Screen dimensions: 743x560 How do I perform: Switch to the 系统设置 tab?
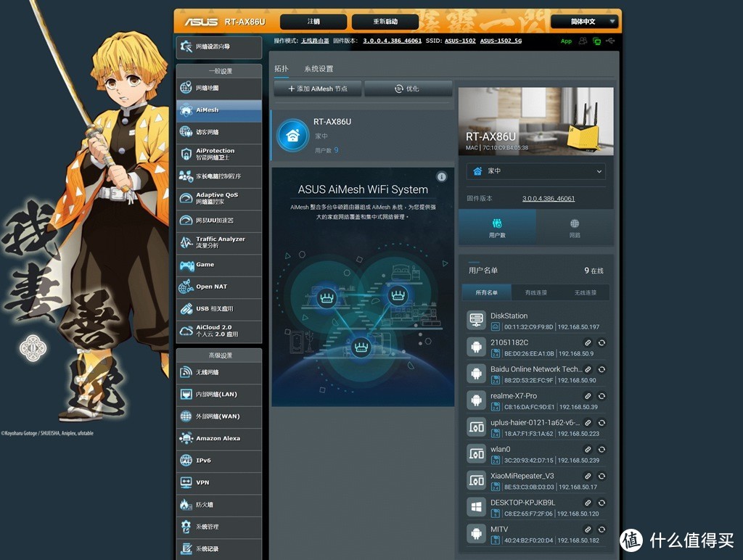tap(319, 69)
